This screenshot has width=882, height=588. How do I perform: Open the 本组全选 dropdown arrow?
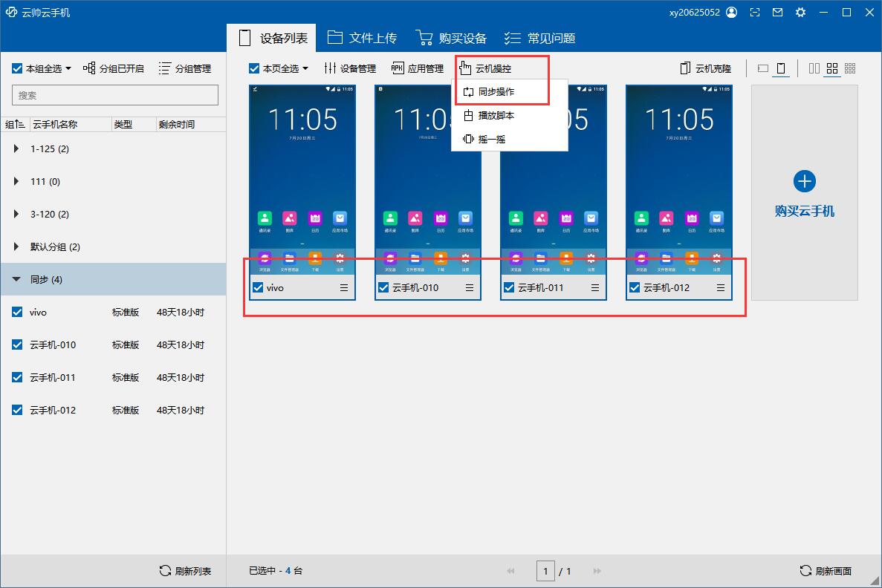tap(68, 68)
